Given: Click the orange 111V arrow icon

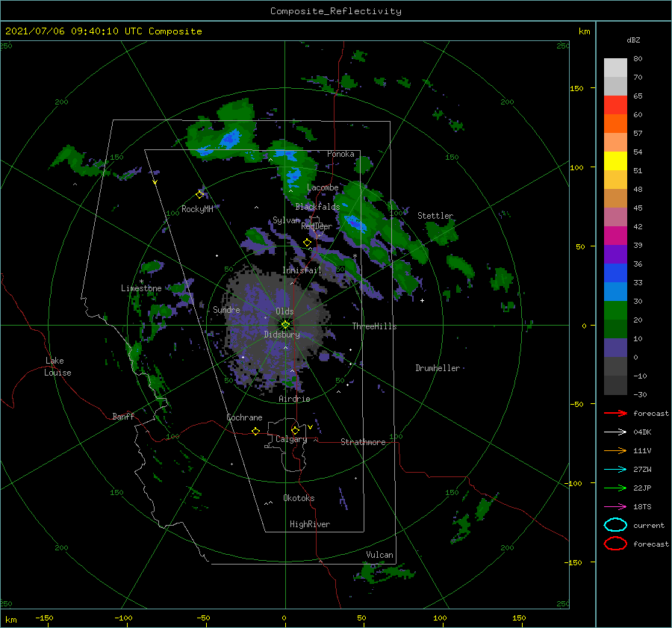Looking at the screenshot, I should [615, 450].
